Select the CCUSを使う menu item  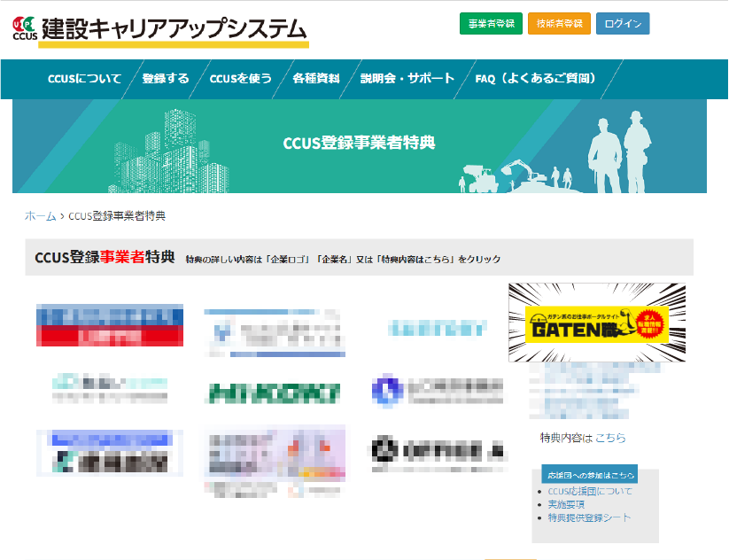tap(240, 79)
